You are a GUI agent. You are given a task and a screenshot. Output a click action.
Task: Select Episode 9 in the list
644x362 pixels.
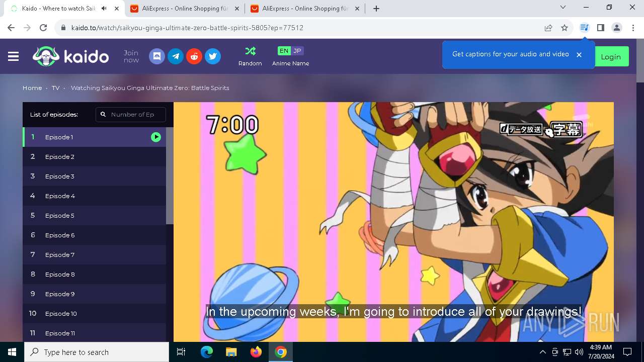pyautogui.click(x=94, y=294)
